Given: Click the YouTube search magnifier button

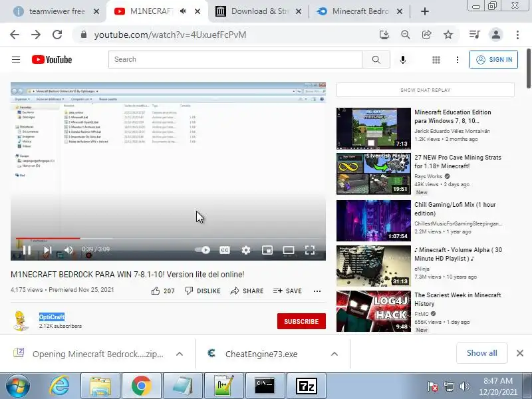Looking at the screenshot, I should click(x=376, y=60).
